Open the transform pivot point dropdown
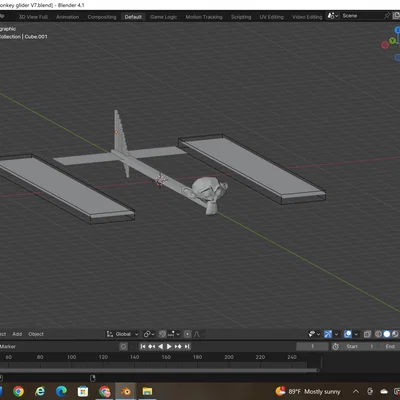The image size is (400, 400). 149,334
